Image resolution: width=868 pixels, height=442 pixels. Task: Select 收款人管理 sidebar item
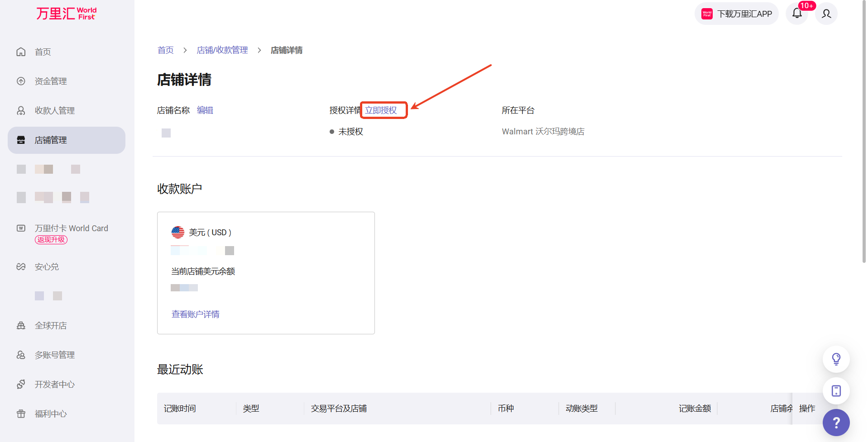tap(54, 111)
